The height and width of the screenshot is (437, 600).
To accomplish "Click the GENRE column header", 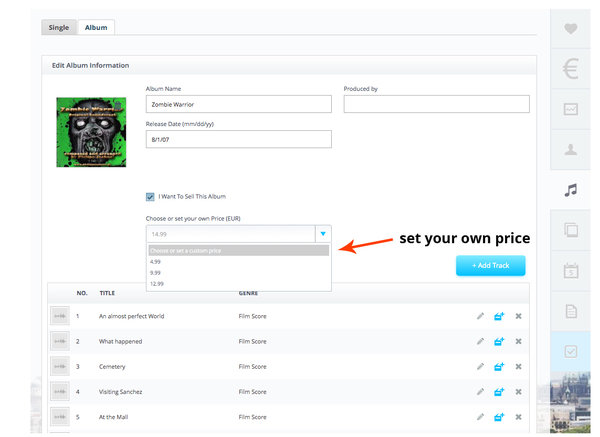I will [x=248, y=293].
